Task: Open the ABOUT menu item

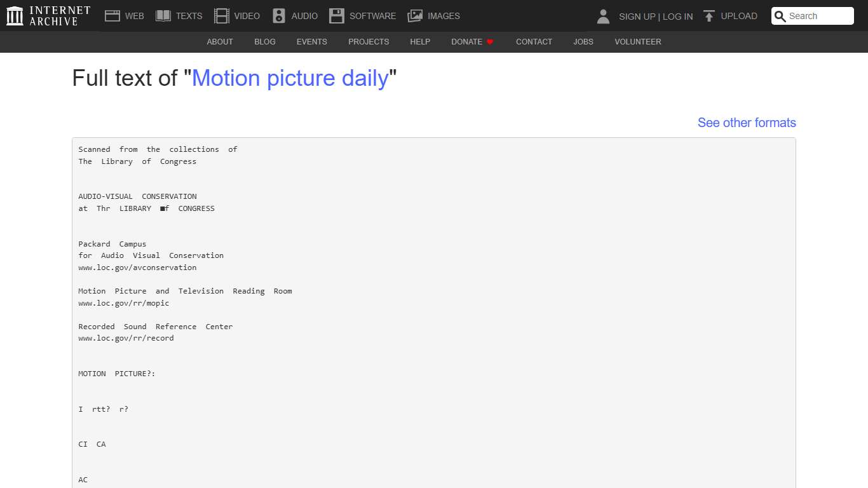Action: (220, 41)
